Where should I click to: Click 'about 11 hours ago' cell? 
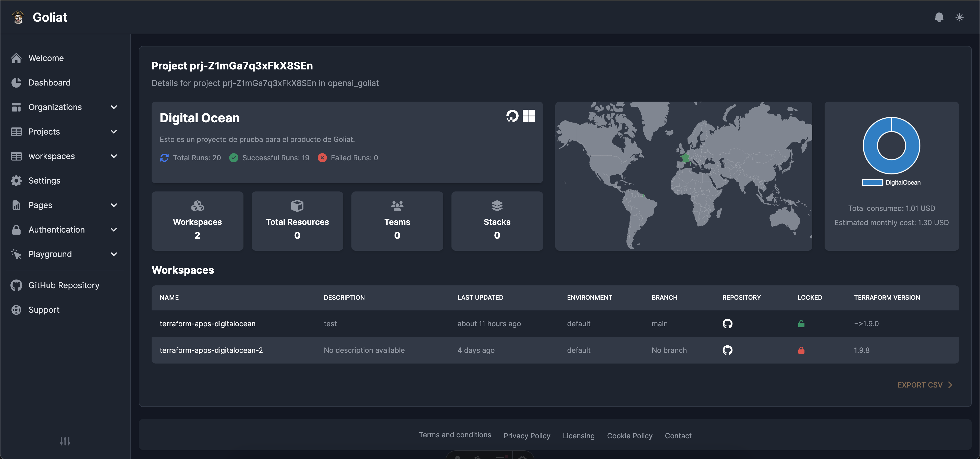(489, 323)
